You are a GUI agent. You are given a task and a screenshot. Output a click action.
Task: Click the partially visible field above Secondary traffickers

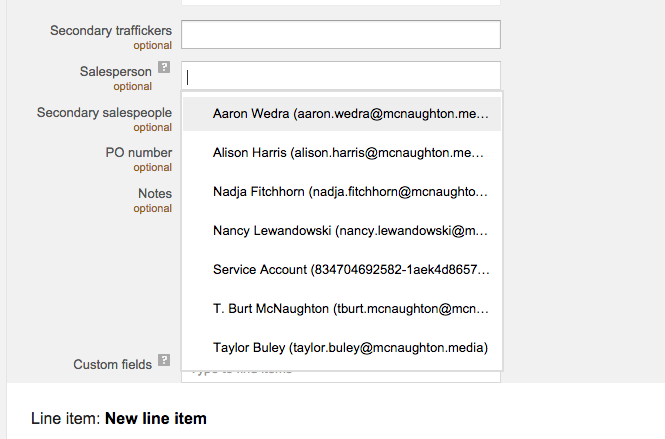click(x=340, y=3)
